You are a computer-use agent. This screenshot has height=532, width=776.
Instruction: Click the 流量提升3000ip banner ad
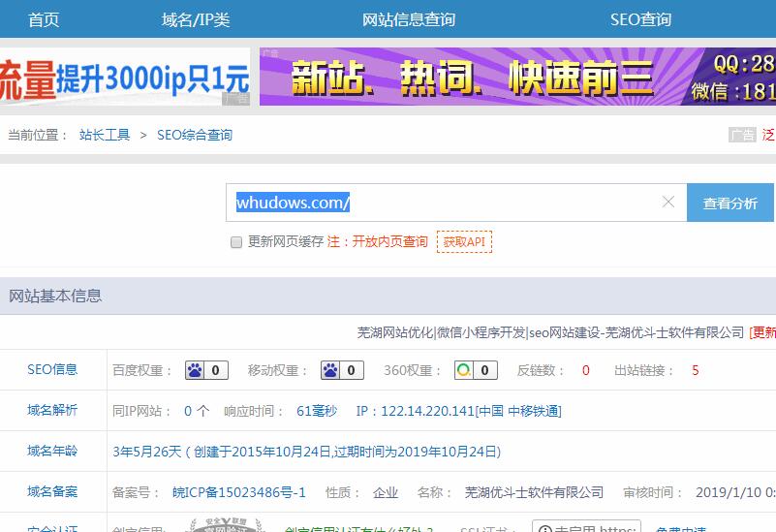(124, 78)
